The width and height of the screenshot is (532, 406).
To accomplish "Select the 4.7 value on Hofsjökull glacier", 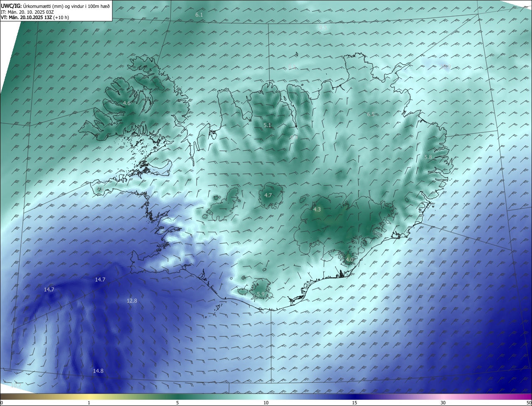I will [268, 195].
